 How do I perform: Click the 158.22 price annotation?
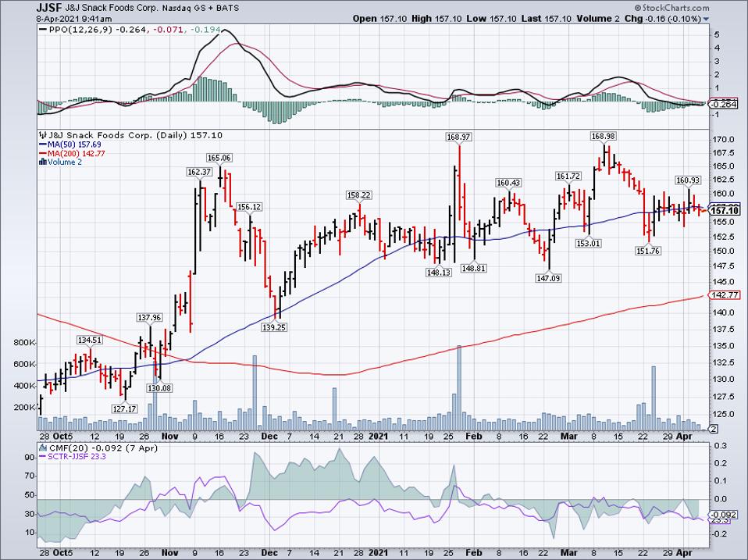pos(358,195)
